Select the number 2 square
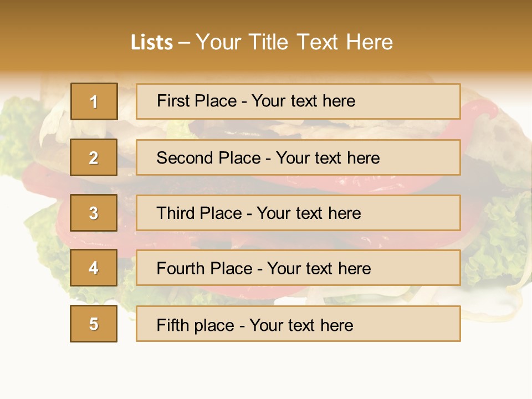The width and height of the screenshot is (532, 399). point(94,157)
